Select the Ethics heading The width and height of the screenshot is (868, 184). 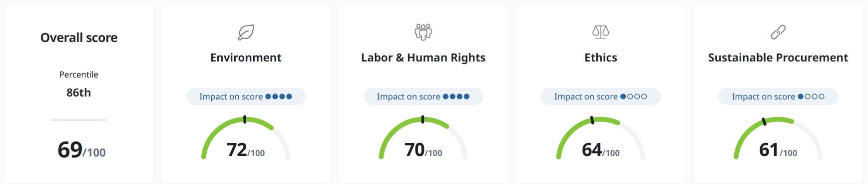pos(601,57)
